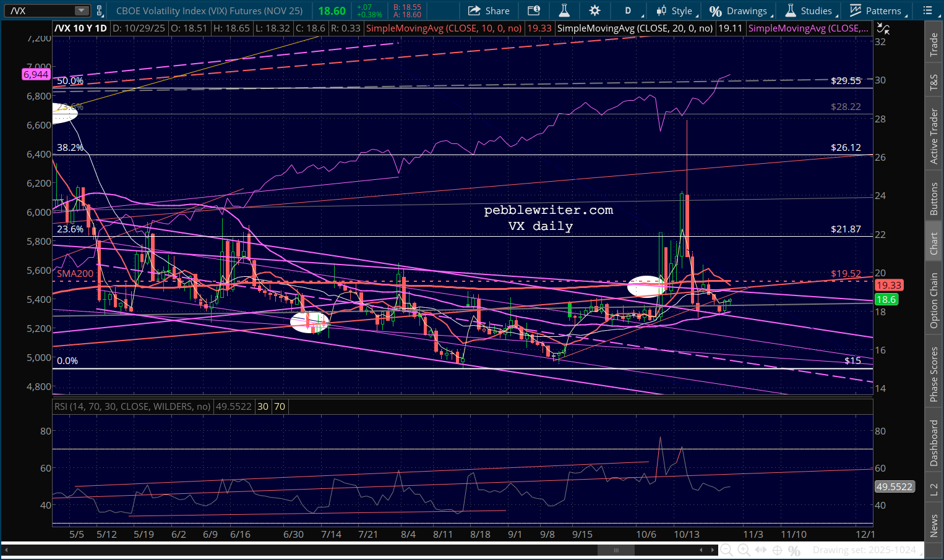This screenshot has height=560, width=944.
Task: Open the Dashboard side tab
Action: pos(933,443)
